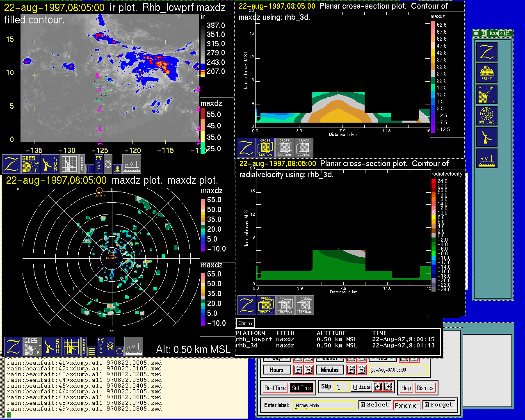This screenshot has height=420, width=525.
Task: Open the OVERLAYS icon in the icon bar
Action: click(x=487, y=116)
